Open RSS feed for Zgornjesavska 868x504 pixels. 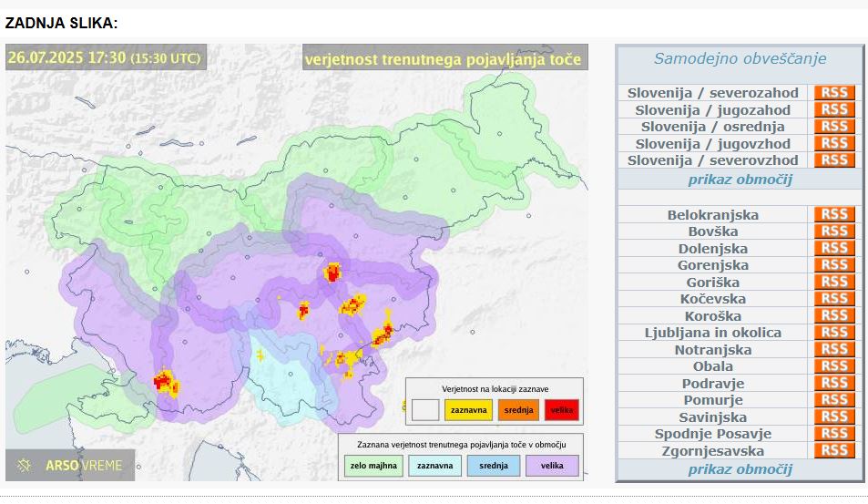(x=833, y=450)
